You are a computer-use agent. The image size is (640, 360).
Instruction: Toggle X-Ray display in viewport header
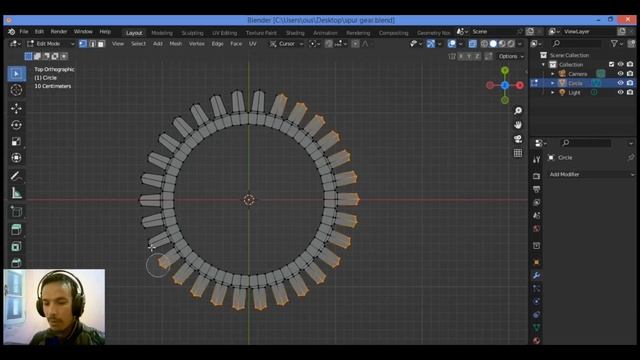(472, 44)
